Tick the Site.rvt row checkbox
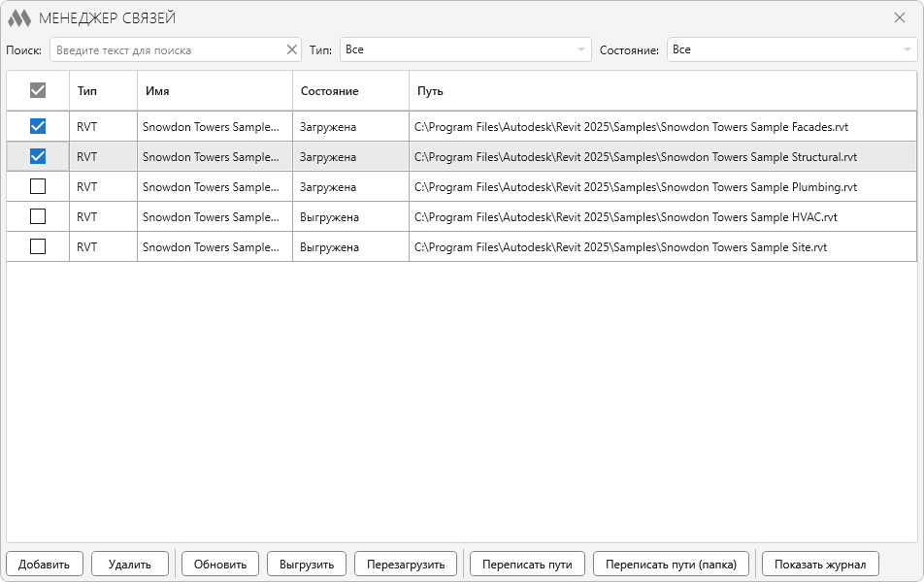 38,246
